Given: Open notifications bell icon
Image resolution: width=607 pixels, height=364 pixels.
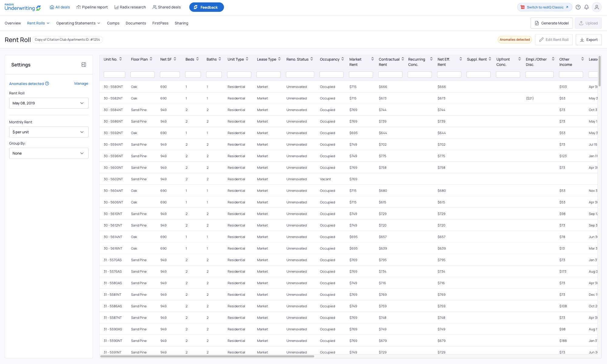Looking at the screenshot, I should click(x=586, y=7).
